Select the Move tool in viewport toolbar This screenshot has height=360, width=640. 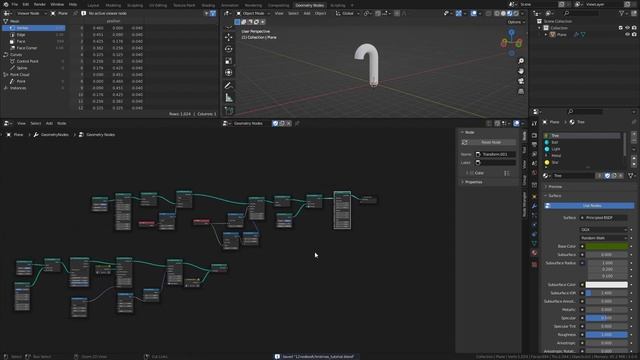coord(229,37)
